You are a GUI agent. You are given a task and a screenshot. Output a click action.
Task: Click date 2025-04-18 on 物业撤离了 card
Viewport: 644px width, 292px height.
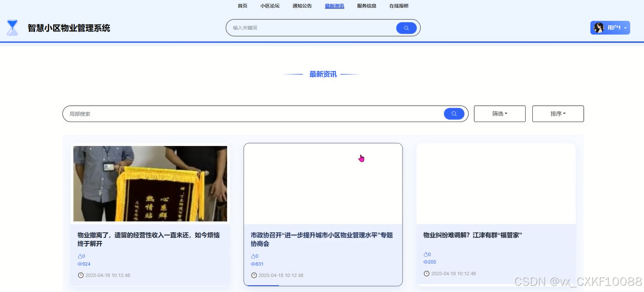[x=108, y=275]
